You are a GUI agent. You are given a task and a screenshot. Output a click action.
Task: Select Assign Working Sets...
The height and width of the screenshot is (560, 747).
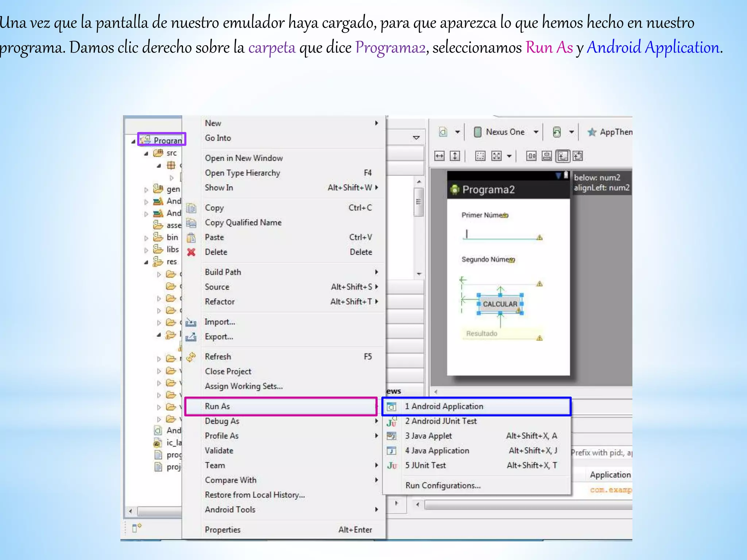coord(284,386)
